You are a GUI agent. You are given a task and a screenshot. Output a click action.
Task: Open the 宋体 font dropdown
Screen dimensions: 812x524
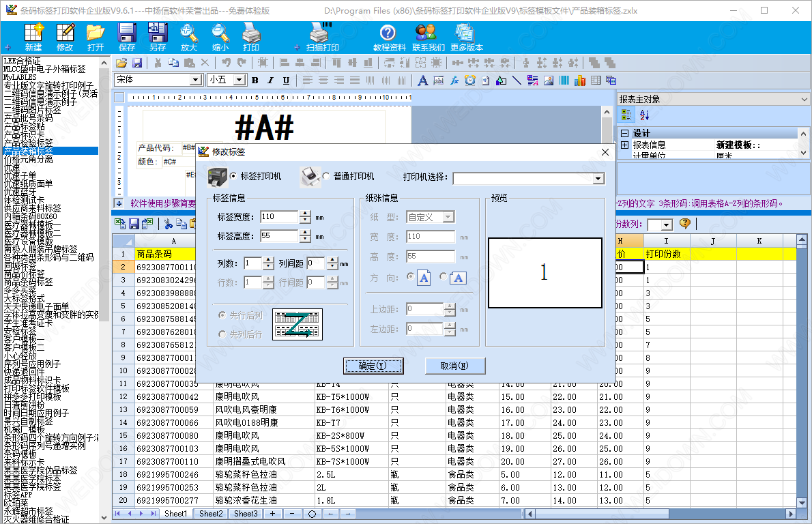point(196,80)
